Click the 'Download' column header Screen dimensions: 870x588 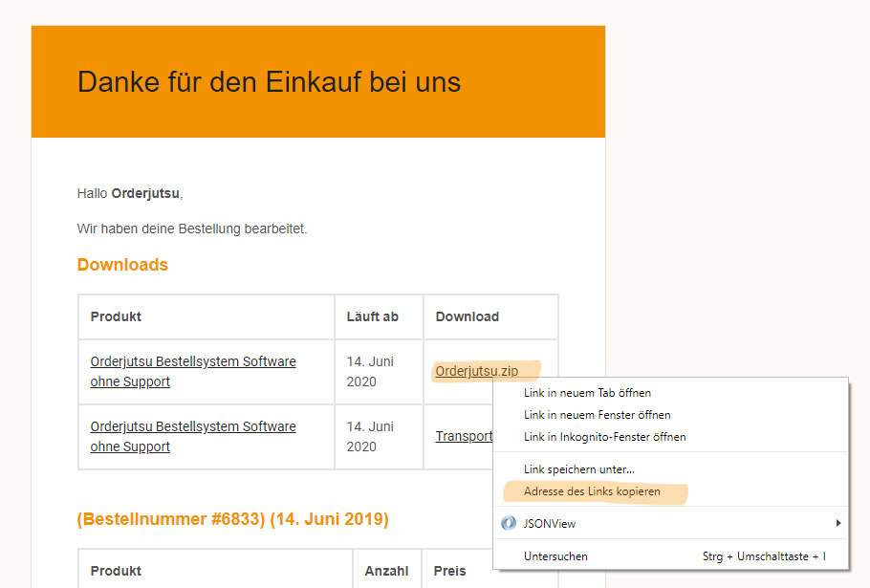(468, 316)
